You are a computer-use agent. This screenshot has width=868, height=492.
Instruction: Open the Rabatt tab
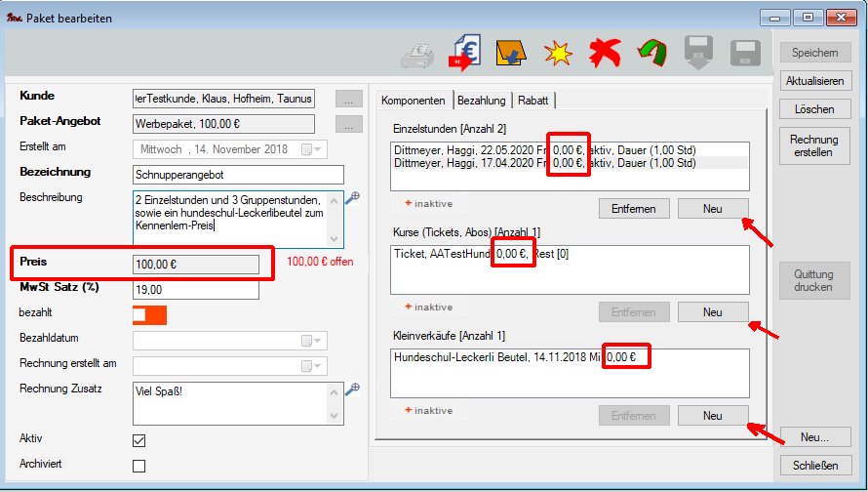tap(533, 101)
